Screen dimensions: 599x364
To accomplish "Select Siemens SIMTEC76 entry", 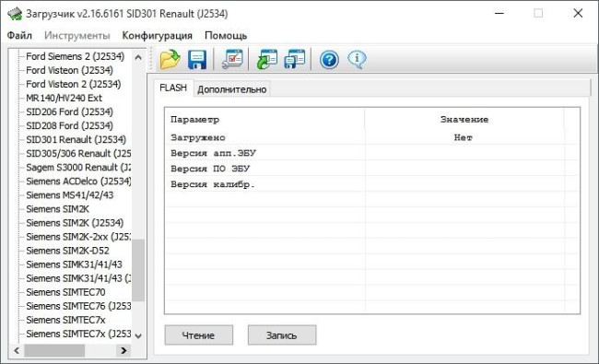I will coord(78,306).
